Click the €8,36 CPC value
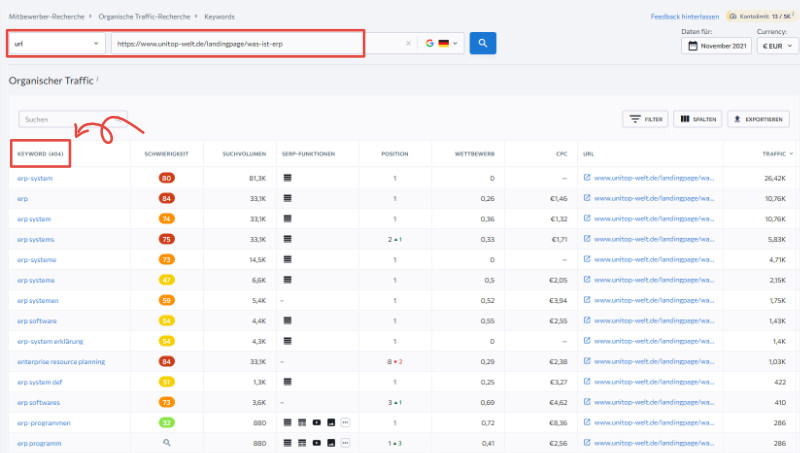Image resolution: width=800 pixels, height=453 pixels. 558,423
